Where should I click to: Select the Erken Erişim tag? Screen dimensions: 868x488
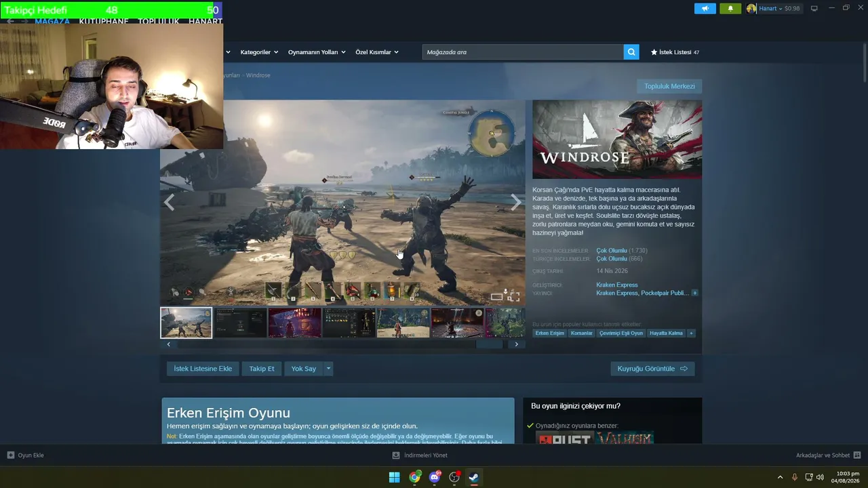(x=549, y=333)
